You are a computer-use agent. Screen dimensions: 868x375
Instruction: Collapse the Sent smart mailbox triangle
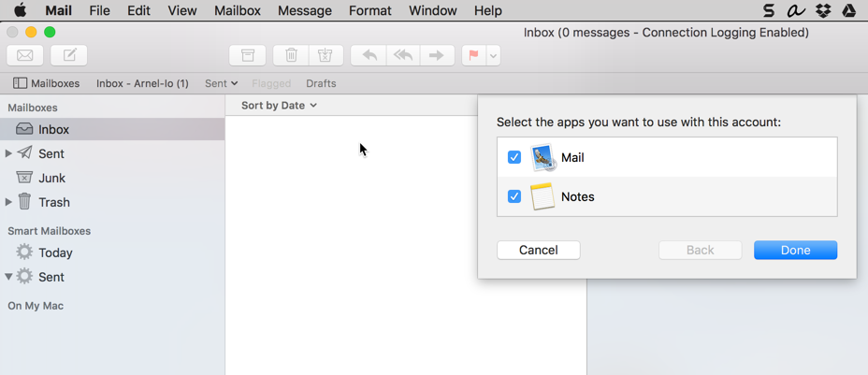pyautogui.click(x=8, y=277)
